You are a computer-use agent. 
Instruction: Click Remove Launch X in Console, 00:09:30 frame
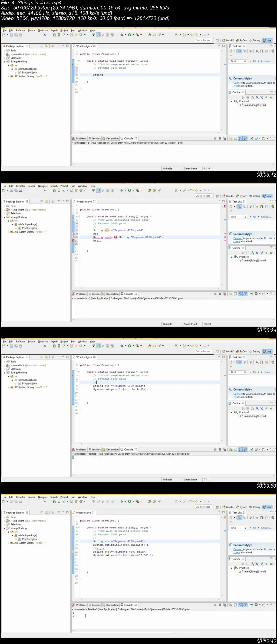coord(220,450)
